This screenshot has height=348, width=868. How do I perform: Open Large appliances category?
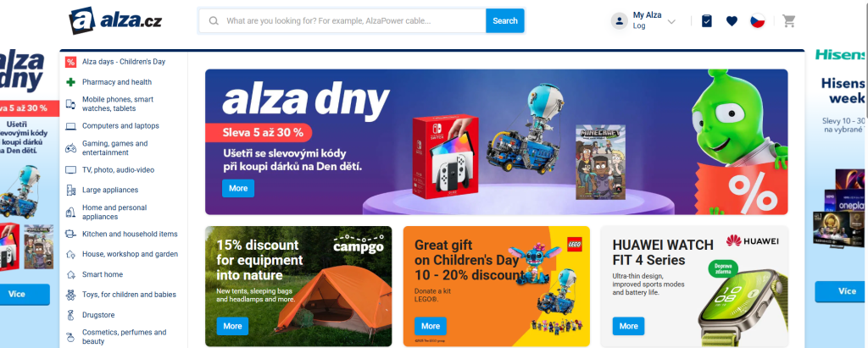pos(110,190)
